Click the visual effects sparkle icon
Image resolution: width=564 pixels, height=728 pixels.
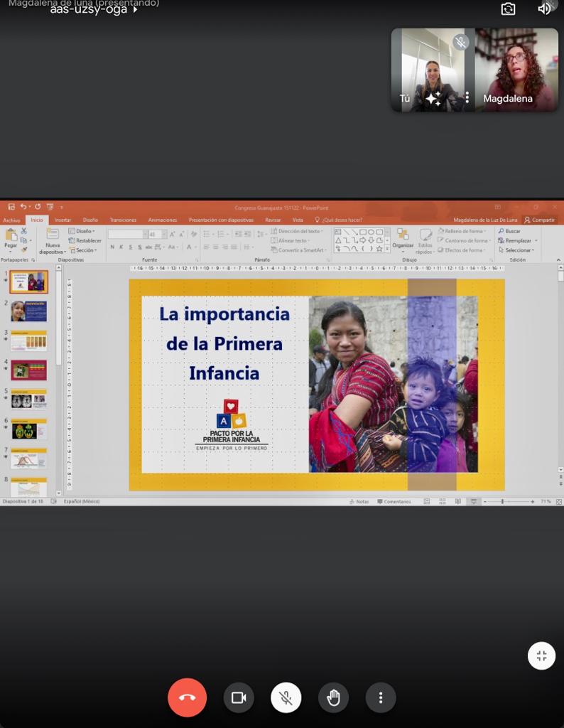433,98
